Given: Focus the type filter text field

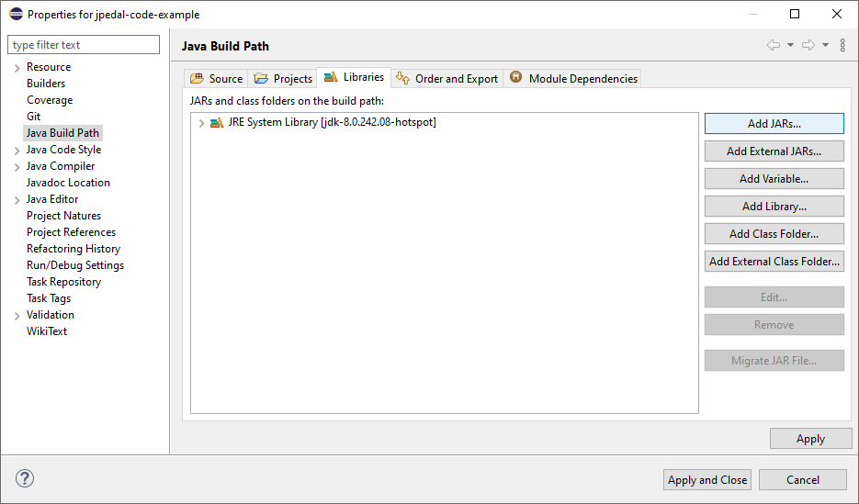Looking at the screenshot, I should pyautogui.click(x=84, y=45).
